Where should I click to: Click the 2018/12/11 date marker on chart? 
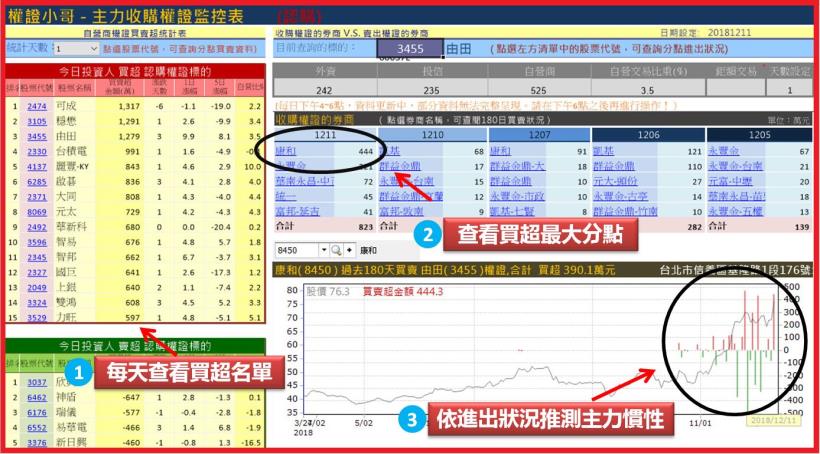point(771,420)
